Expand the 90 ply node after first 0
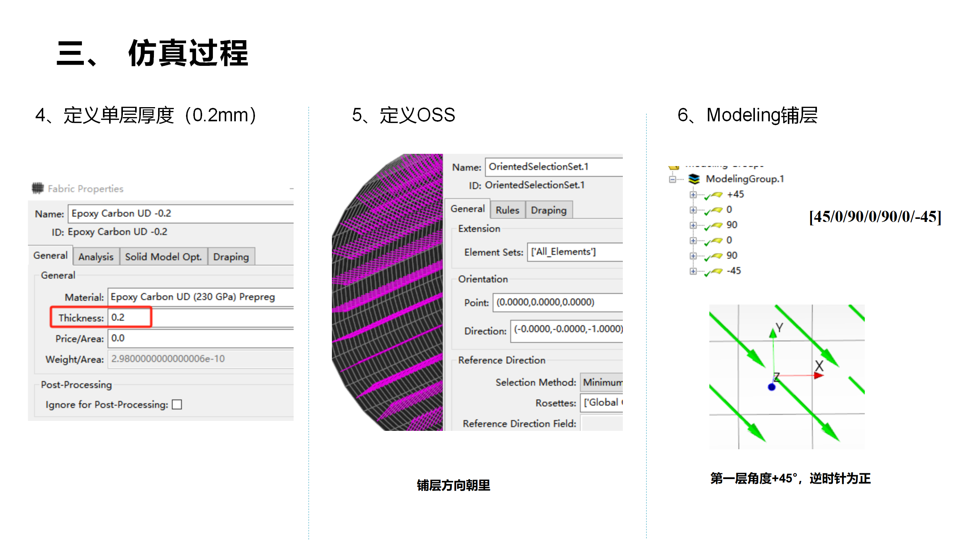Image resolution: width=980 pixels, height=551 pixels. 693,225
